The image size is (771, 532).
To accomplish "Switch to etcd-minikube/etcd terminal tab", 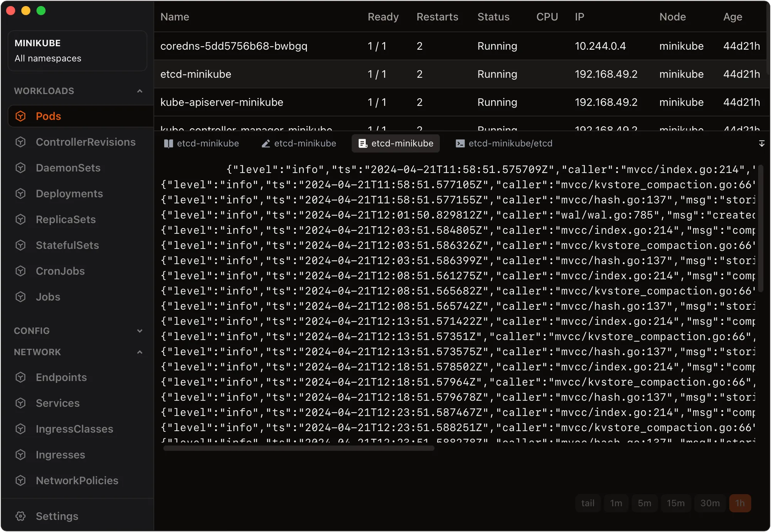I will (504, 143).
